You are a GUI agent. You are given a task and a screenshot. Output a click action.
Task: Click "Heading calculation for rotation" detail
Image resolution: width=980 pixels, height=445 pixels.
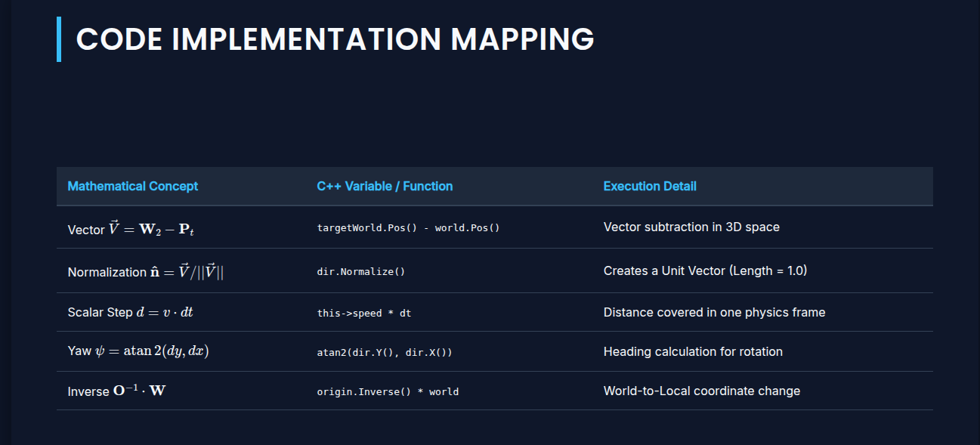pyautogui.click(x=693, y=351)
